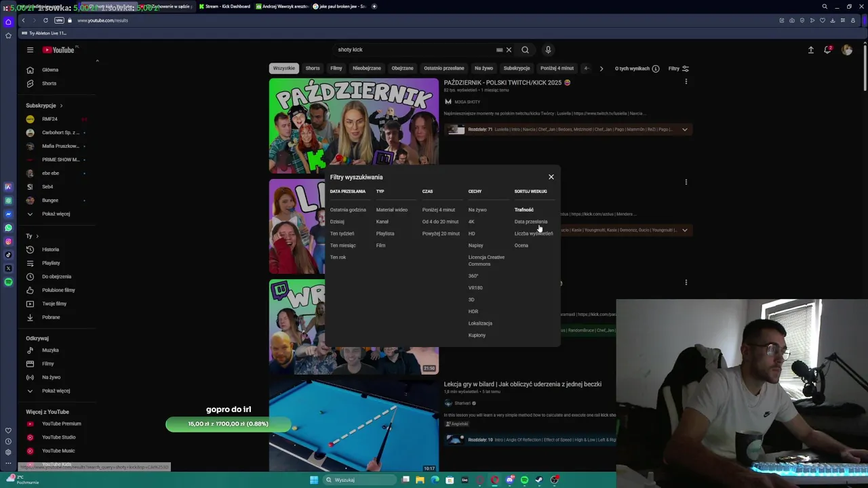Open Shorts in the sidebar
Image resolution: width=868 pixels, height=488 pixels.
click(49, 83)
